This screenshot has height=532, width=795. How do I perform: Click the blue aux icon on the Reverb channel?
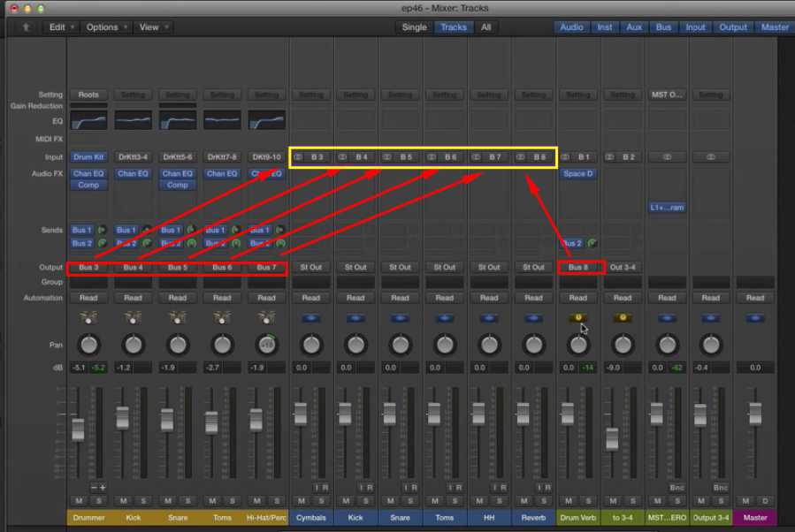[x=533, y=318]
